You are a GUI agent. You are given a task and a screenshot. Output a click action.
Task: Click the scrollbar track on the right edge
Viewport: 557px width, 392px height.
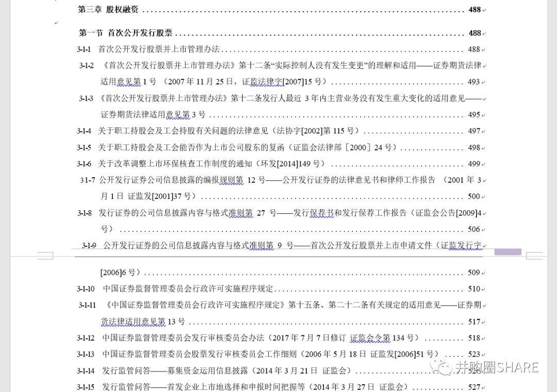[x=553, y=196]
